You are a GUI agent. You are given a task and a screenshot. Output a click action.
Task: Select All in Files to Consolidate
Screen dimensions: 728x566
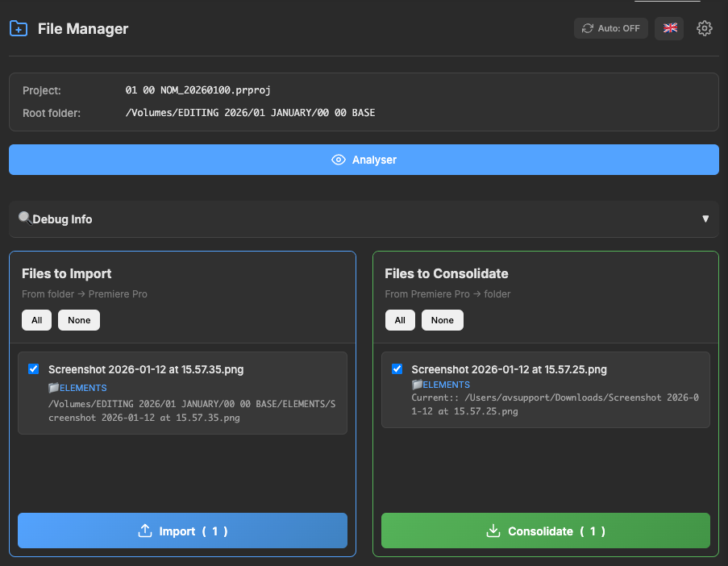pyautogui.click(x=400, y=320)
